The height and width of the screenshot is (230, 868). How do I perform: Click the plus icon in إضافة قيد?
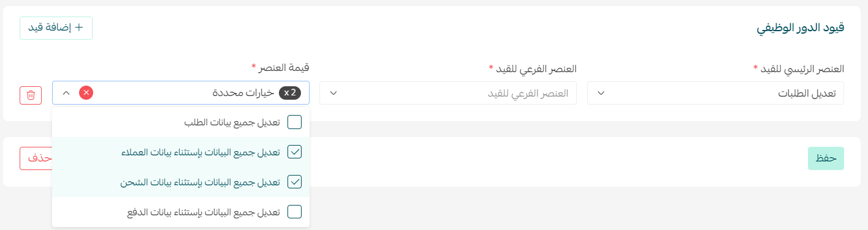[x=78, y=28]
